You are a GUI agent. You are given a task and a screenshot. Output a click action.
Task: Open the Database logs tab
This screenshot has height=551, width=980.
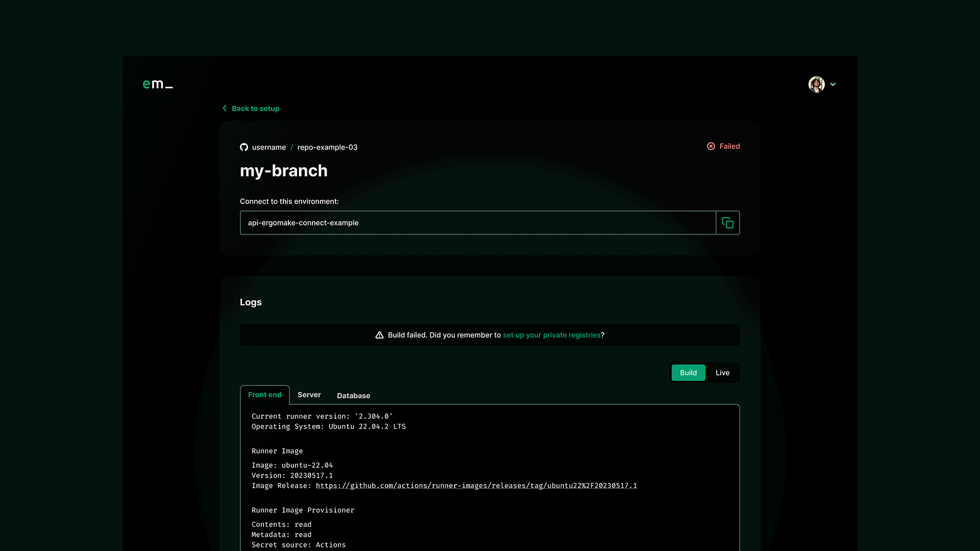click(x=353, y=395)
